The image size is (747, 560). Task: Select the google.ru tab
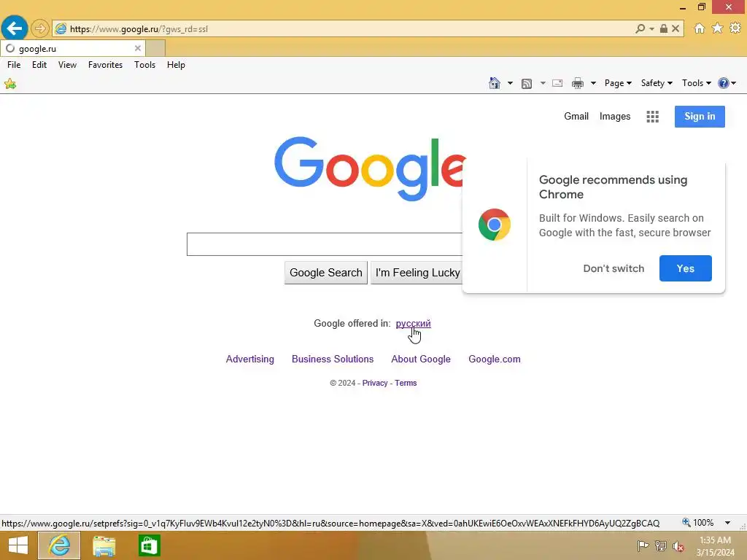(73, 48)
